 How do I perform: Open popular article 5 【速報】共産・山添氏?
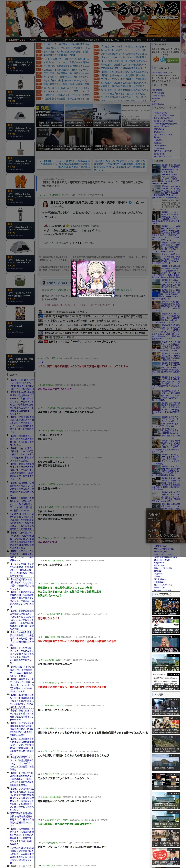click(x=22, y=455)
